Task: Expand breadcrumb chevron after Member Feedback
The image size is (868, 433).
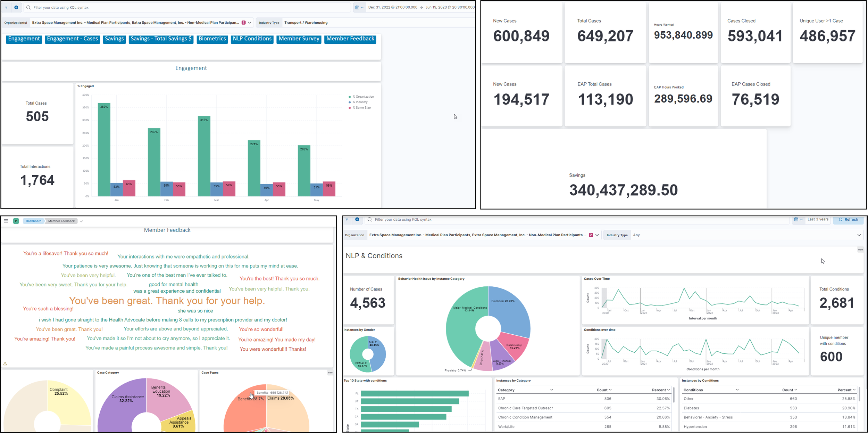Action: (x=82, y=221)
